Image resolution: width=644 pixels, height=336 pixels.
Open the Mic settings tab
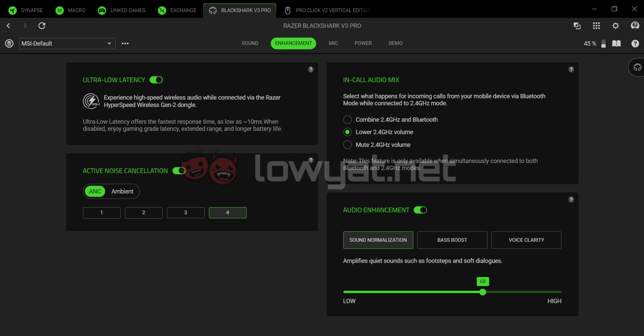click(x=333, y=43)
